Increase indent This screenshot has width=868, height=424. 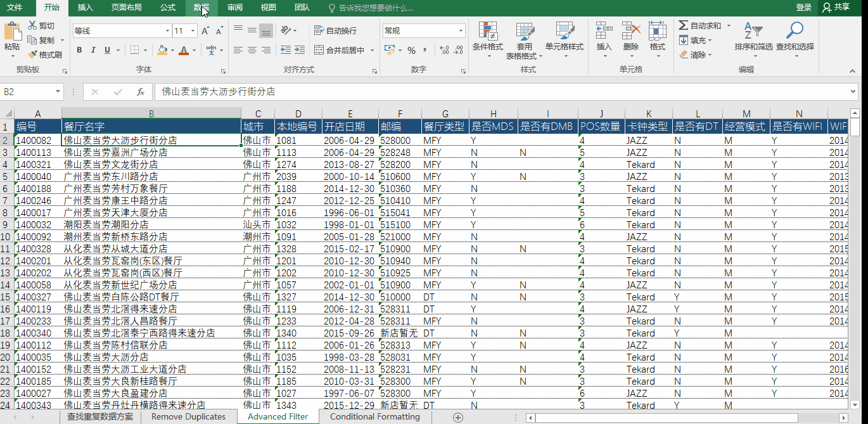300,50
